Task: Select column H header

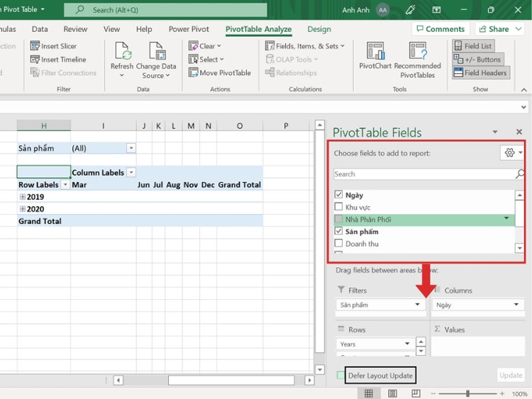Action: pos(44,125)
